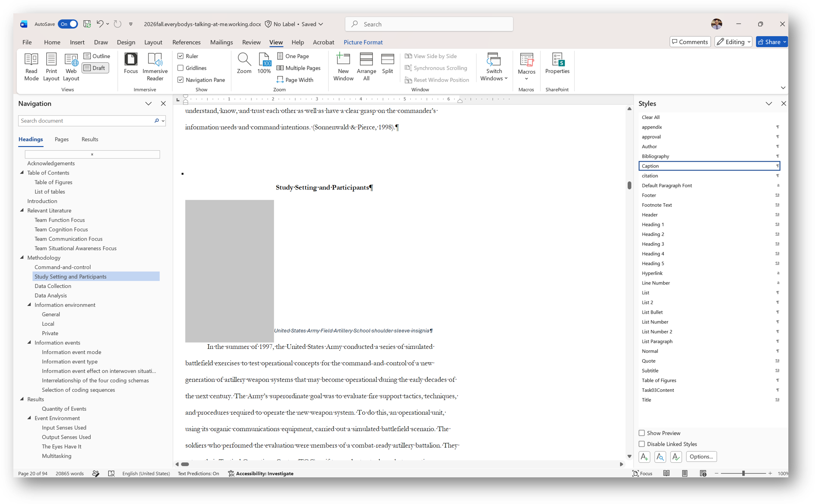Set zoom to 100%
The image size is (815, 504).
[264, 64]
